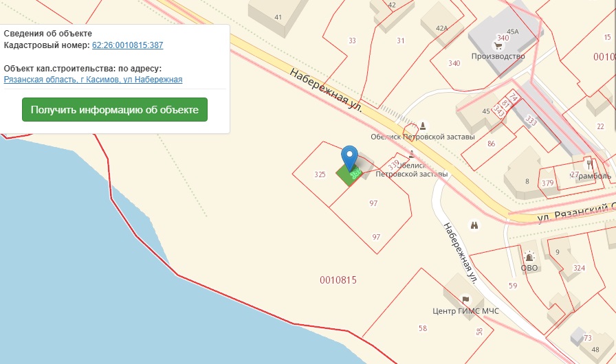Click the binoculars viewpoint icon
Viewport: 616px width, 364px height.
pos(474,225)
